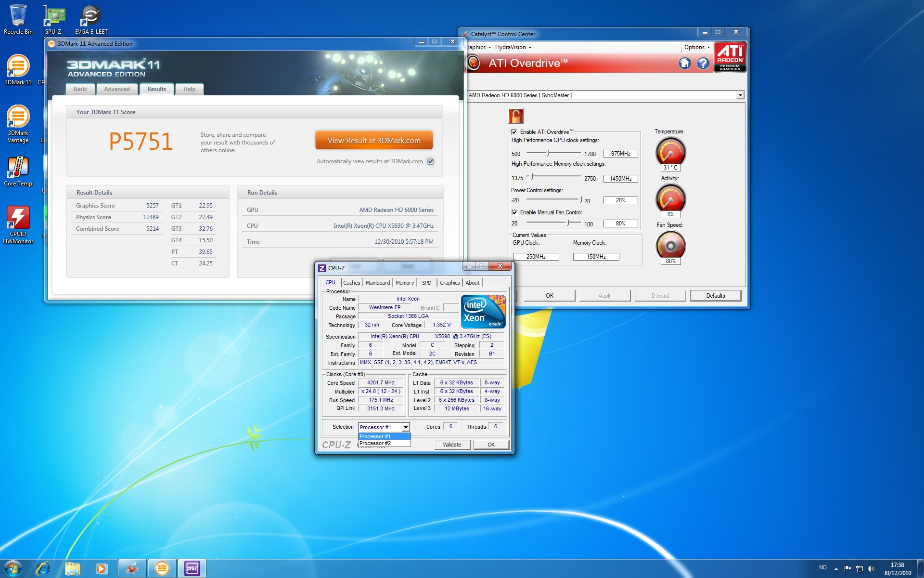924x578 pixels.
Task: Click the blue help question mark icon in Catalyst
Action: [703, 63]
